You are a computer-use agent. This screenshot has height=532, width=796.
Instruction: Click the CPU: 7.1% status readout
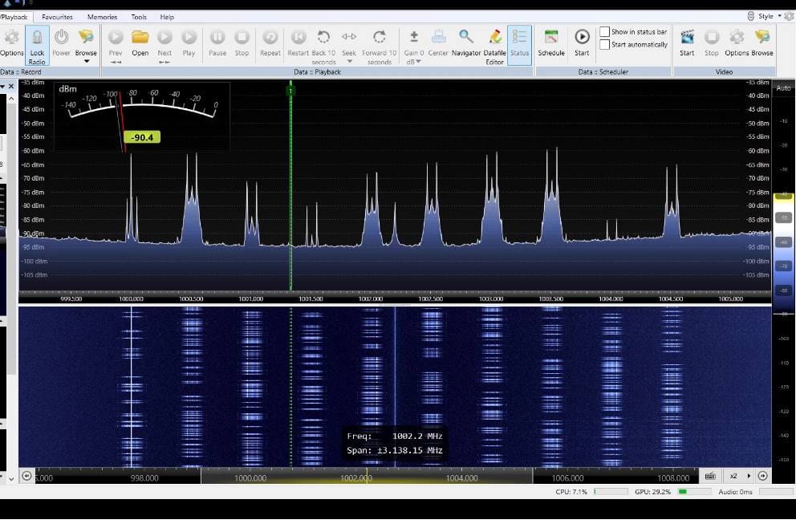tap(571, 492)
